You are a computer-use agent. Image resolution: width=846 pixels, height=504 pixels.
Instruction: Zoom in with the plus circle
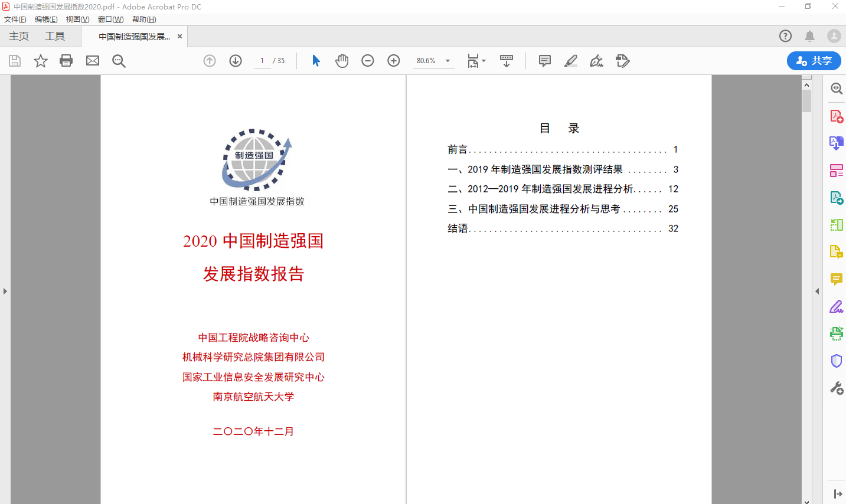coord(394,61)
